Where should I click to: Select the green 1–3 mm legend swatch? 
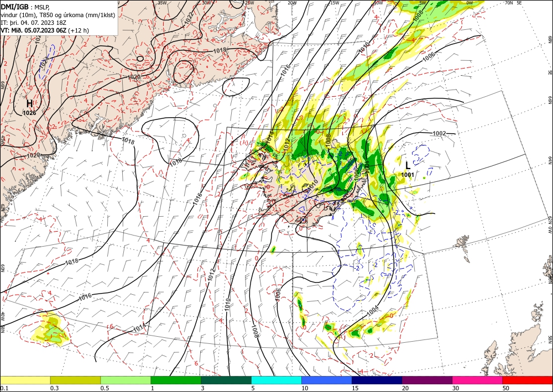176,380
